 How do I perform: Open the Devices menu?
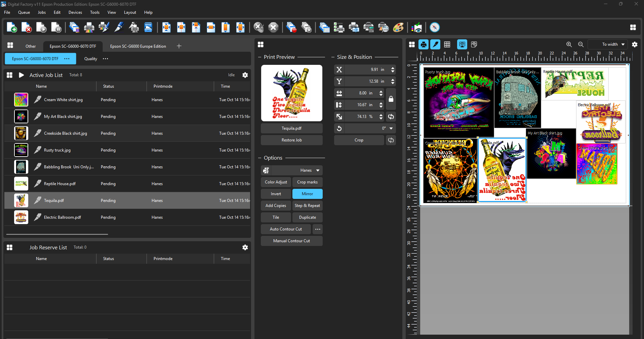(75, 12)
